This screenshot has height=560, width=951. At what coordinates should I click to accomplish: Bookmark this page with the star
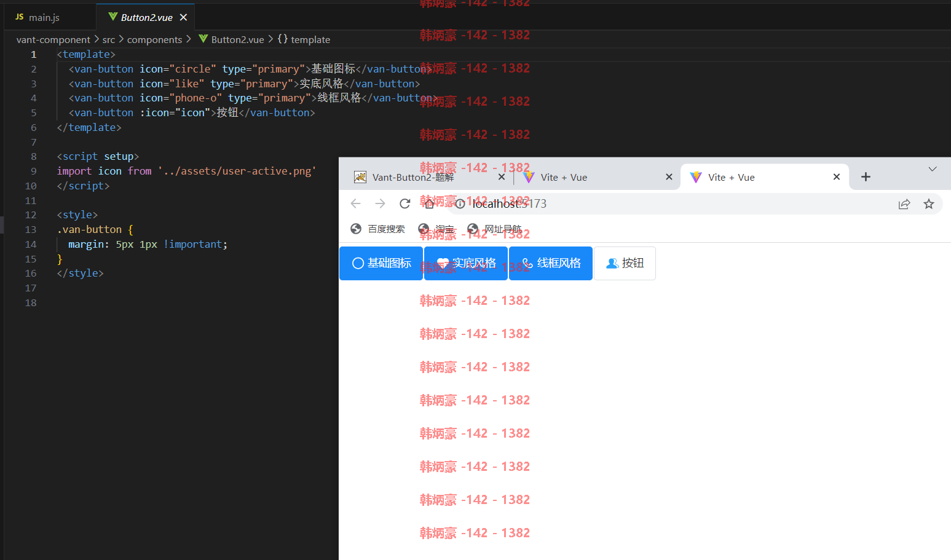point(929,204)
